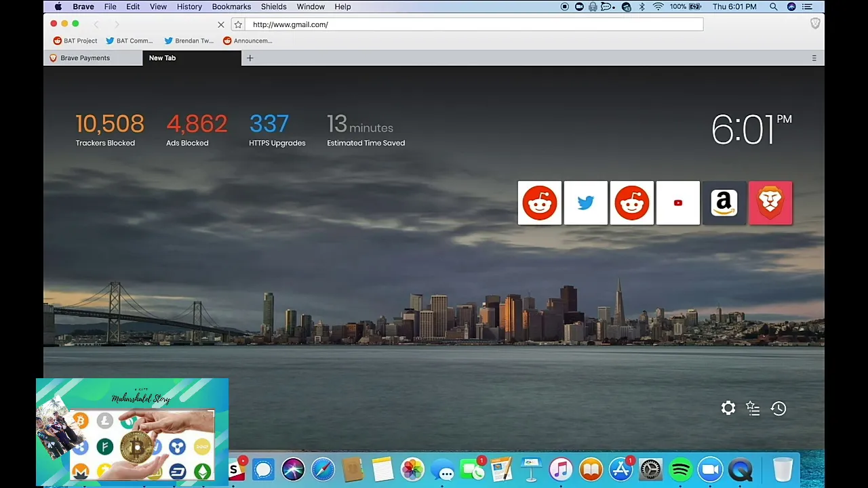Open the Brave application menu
The width and height of the screenshot is (868, 488).
pos(83,7)
